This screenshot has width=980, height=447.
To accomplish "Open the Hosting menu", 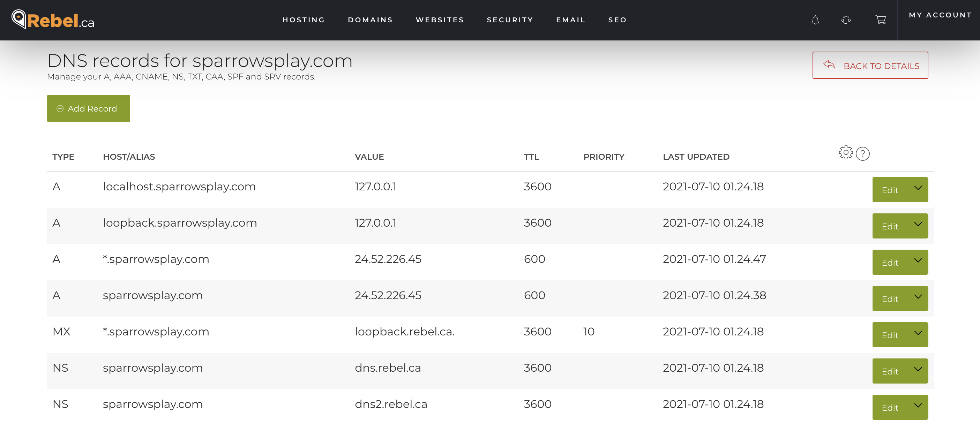I will click(304, 20).
